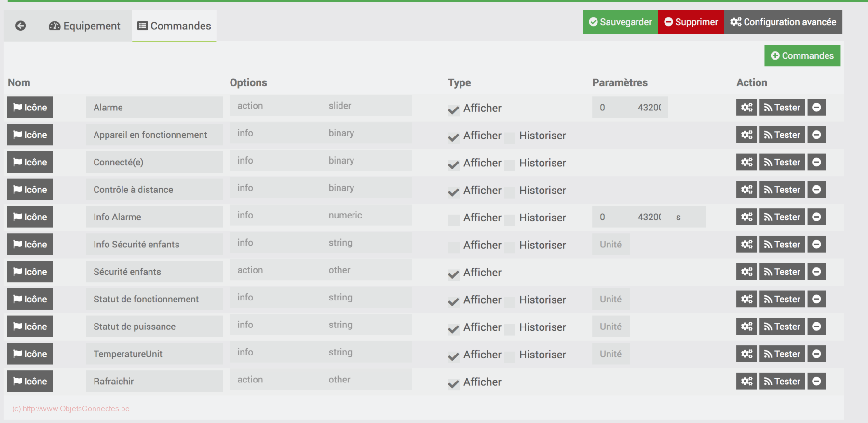Click Unité field for Info Sécurité enfants

pos(611,245)
